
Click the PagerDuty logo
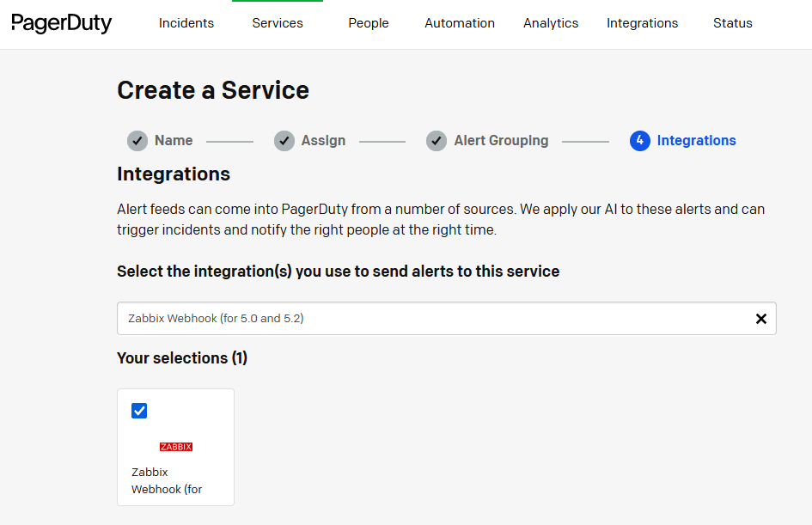click(x=61, y=23)
